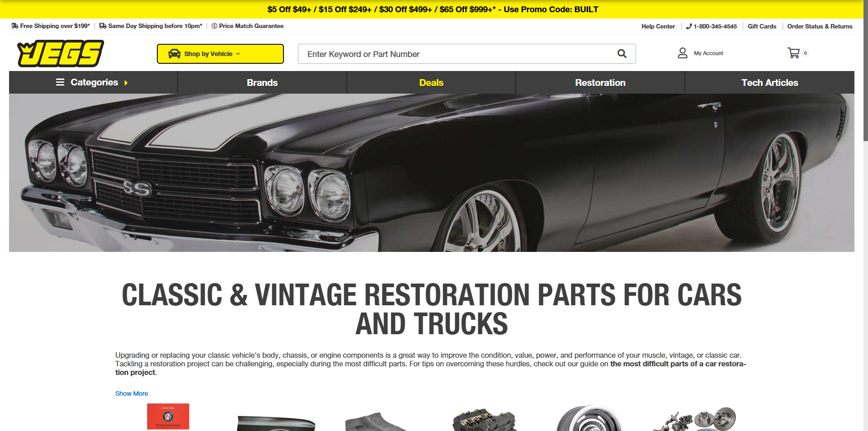Click the black Chevelle SS hero image
This screenshot has height=431, width=868.
pyautogui.click(x=432, y=173)
